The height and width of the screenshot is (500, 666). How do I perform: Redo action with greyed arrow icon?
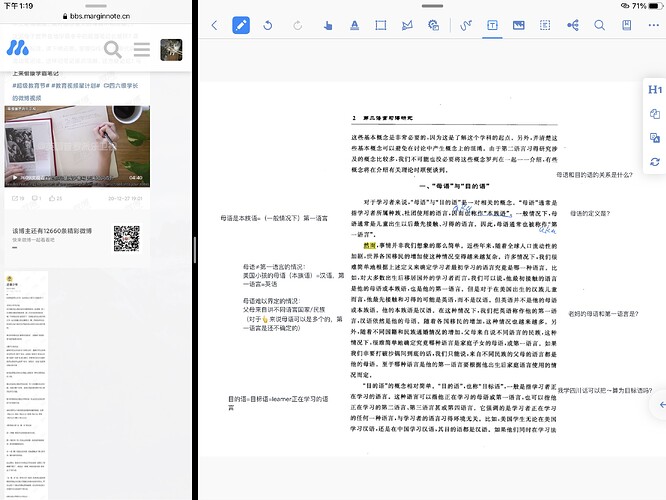coord(297,25)
